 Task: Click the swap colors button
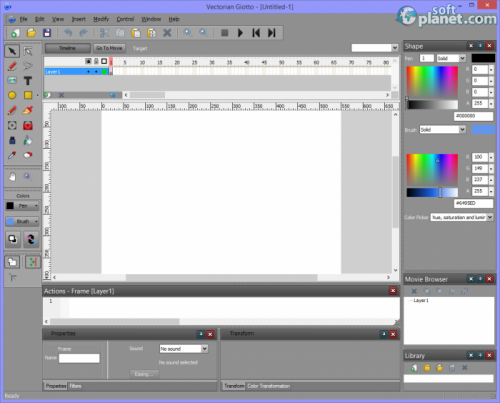tap(31, 239)
